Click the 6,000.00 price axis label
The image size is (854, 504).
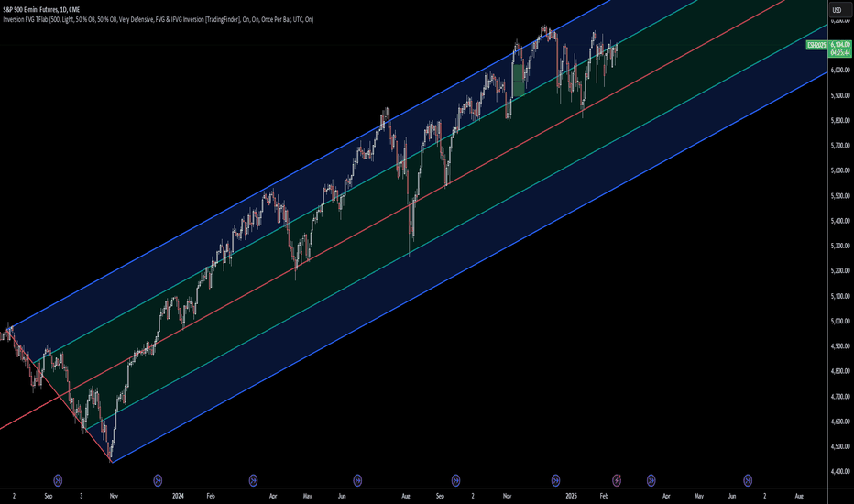tap(840, 70)
